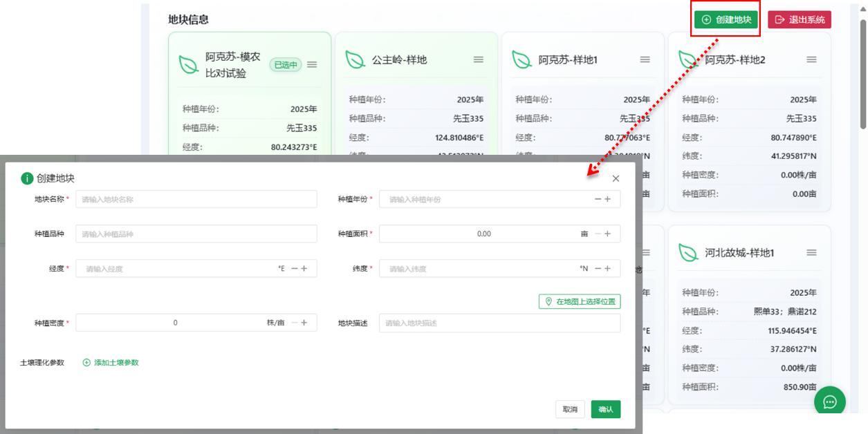Click the 已选中 tag on first card

pos(286,64)
